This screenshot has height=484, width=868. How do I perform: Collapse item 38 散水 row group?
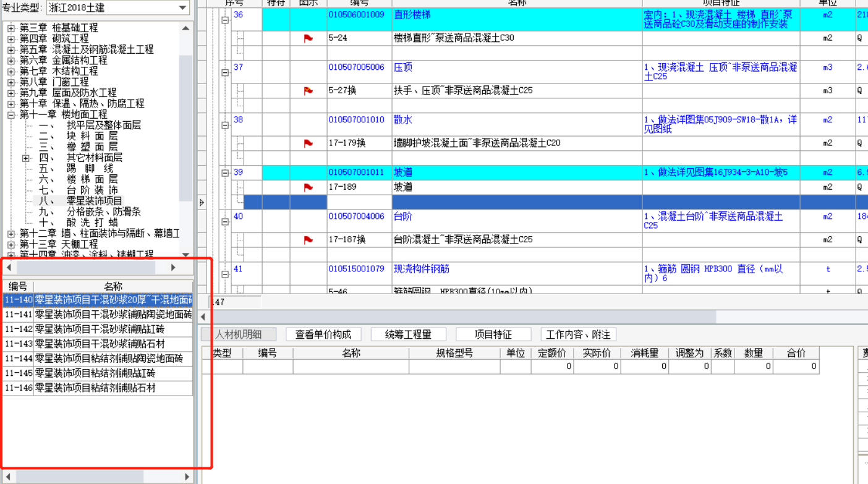(225, 125)
